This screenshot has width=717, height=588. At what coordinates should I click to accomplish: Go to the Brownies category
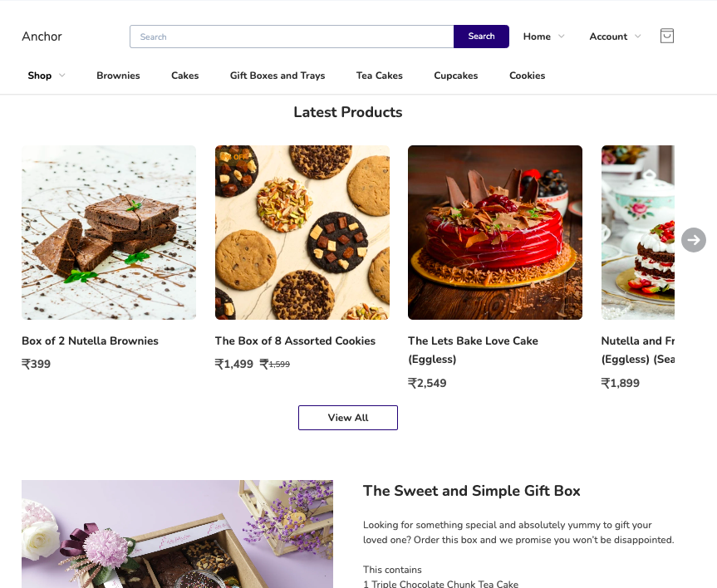tap(118, 76)
